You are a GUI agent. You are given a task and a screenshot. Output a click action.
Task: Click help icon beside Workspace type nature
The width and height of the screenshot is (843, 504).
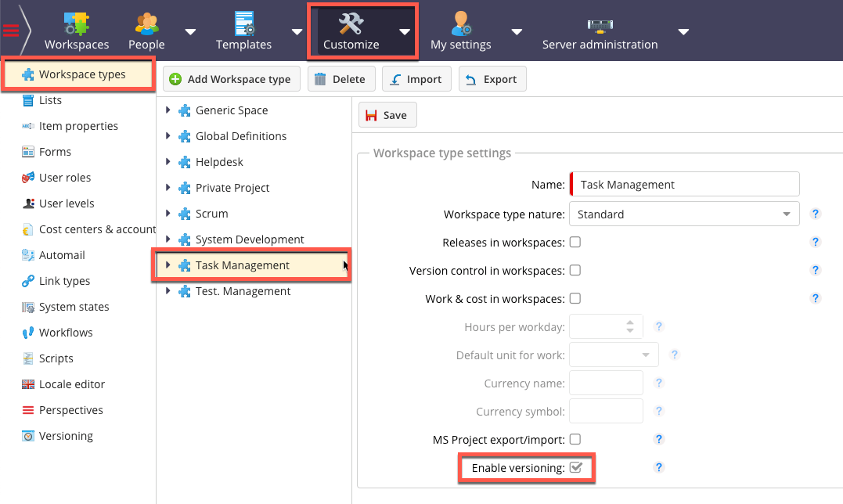click(x=815, y=214)
